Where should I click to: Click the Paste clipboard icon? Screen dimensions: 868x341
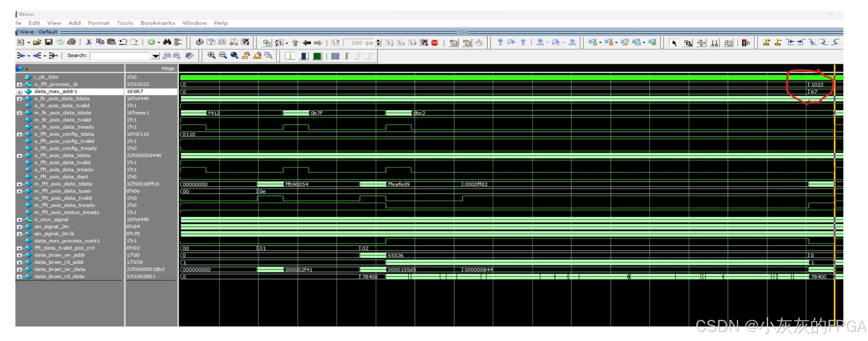112,42
